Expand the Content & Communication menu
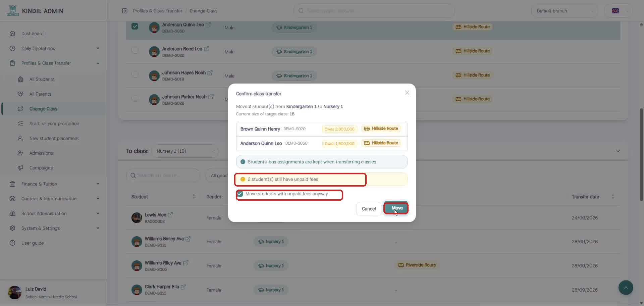 point(54,199)
